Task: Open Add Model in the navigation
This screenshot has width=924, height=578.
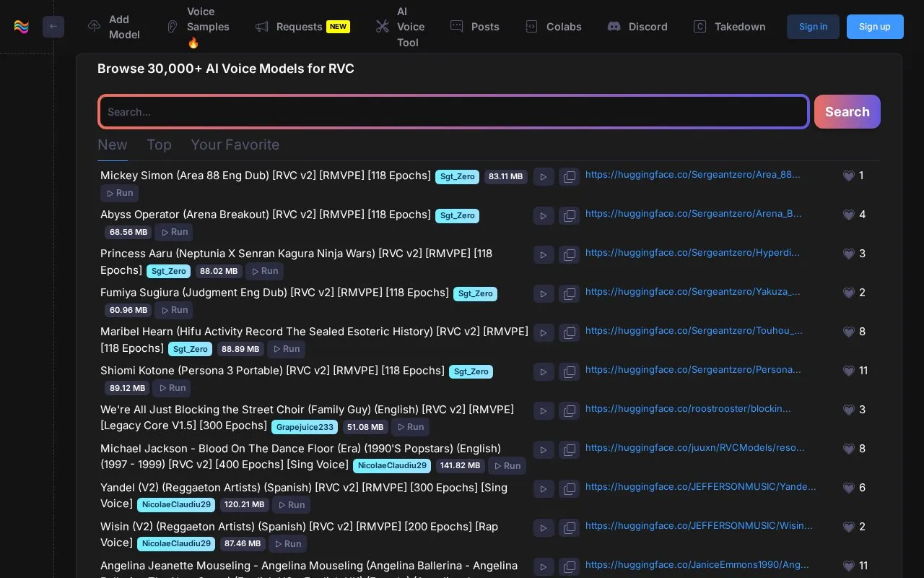Action: click(114, 27)
